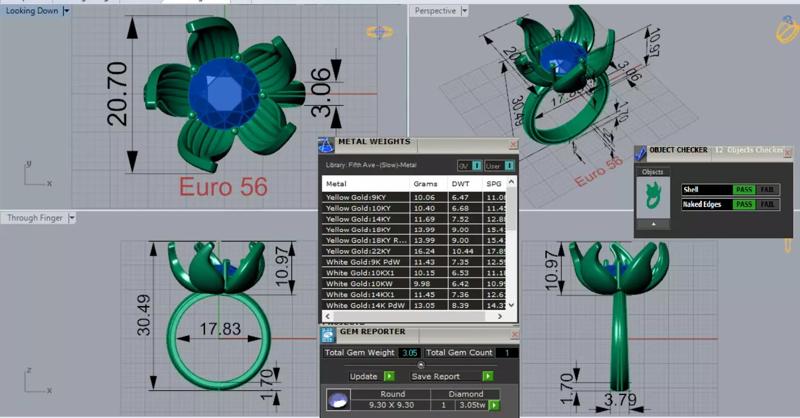
Task: Click the Object Checker checkmark icon
Action: click(x=640, y=153)
